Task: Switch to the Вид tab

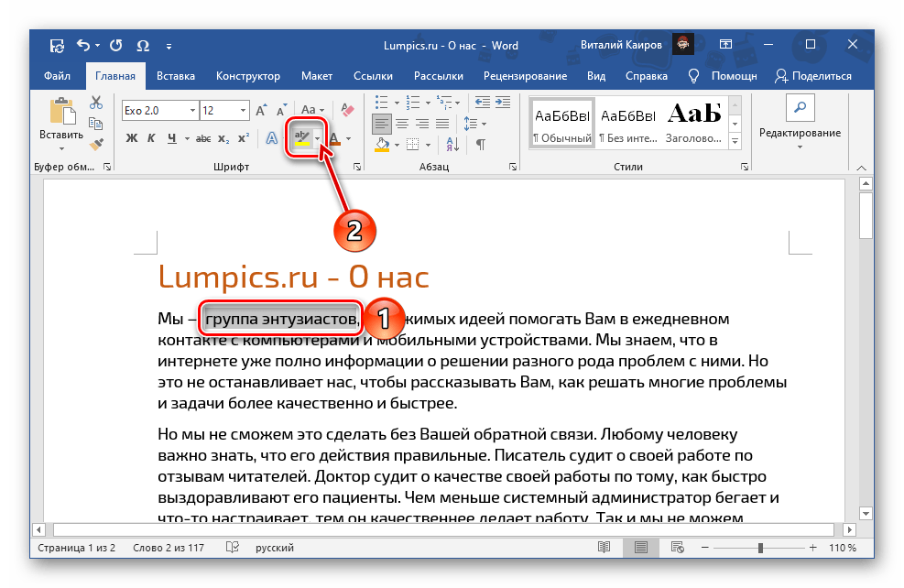Action: click(x=596, y=75)
